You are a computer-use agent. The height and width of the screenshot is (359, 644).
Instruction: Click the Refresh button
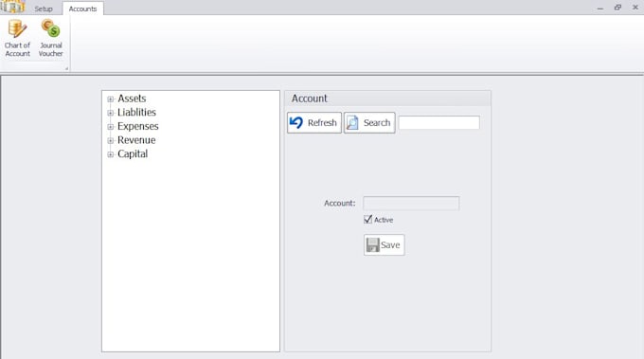[314, 122]
